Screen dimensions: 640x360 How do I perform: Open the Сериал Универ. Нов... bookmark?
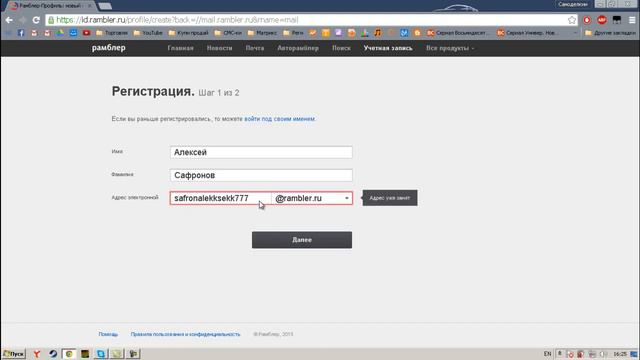[x=527, y=33]
